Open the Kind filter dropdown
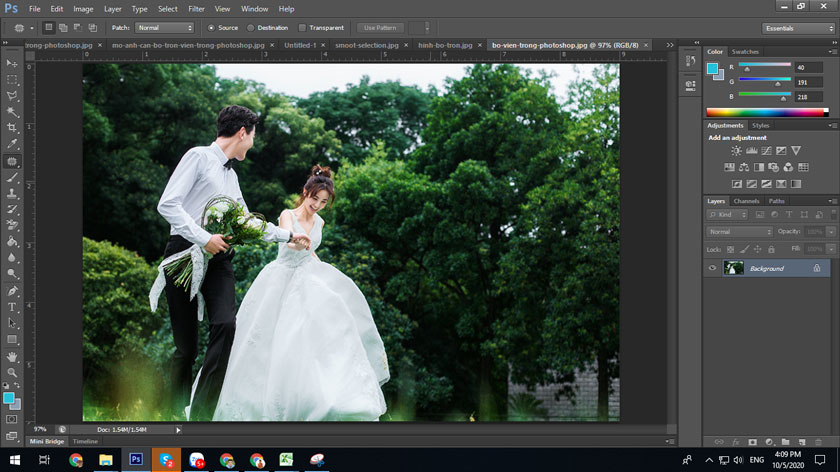 [727, 215]
